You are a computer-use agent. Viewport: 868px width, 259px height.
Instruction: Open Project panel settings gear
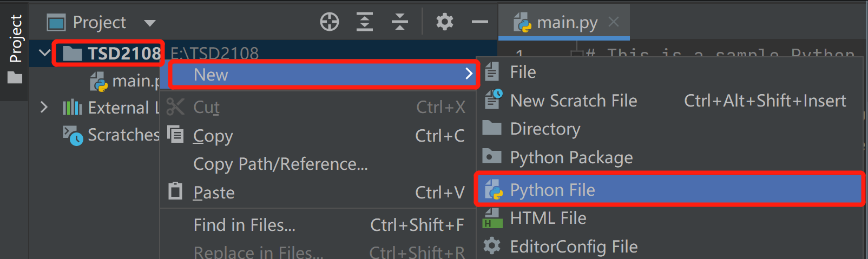click(444, 22)
